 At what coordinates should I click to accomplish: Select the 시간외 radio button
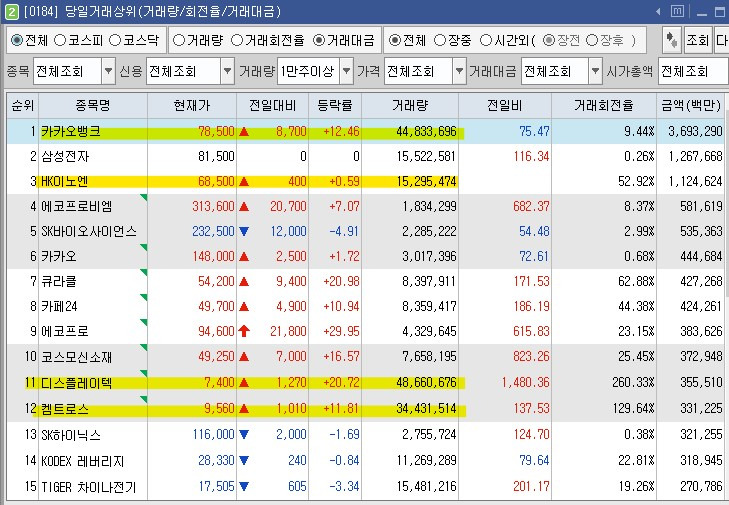tap(486, 40)
